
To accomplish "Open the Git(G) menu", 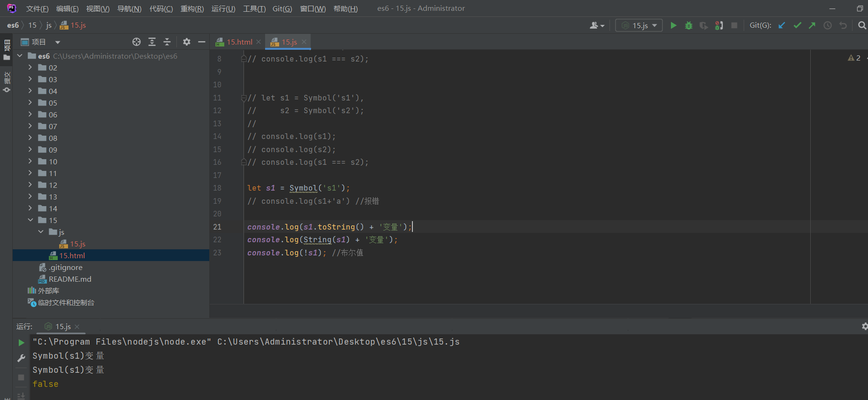I will point(282,9).
